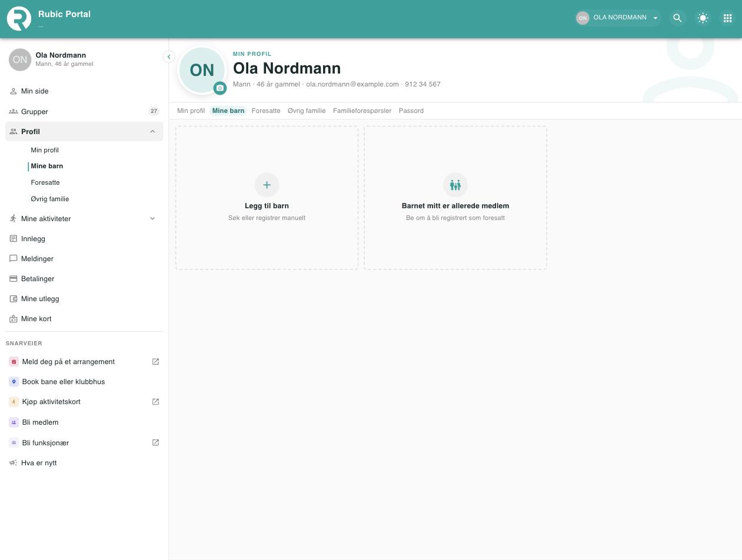Click the Grupper people icon
The height and width of the screenshot is (560, 742).
14,111
